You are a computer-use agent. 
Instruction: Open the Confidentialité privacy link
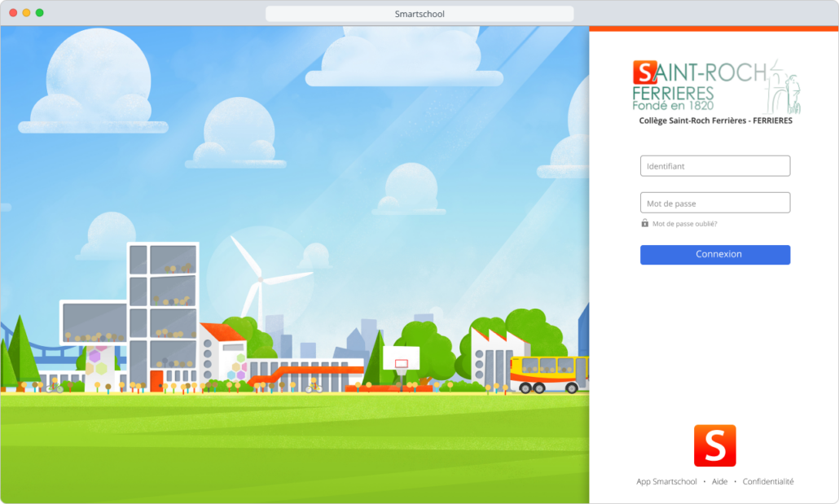[767, 482]
